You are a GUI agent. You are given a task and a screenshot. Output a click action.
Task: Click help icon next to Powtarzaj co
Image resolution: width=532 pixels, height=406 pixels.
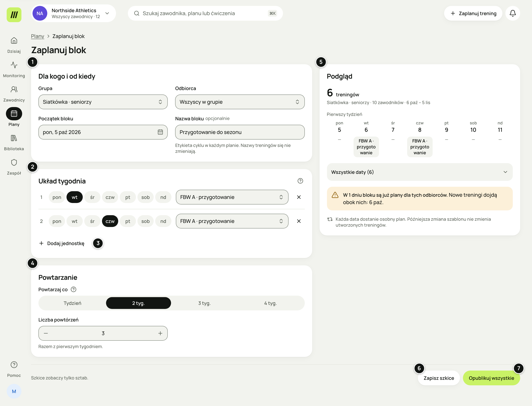pyautogui.click(x=73, y=289)
